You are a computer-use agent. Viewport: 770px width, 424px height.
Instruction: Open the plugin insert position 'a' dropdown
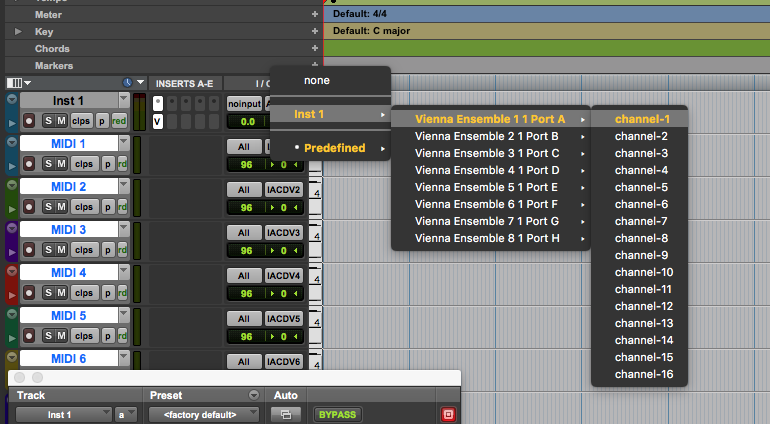(x=126, y=415)
